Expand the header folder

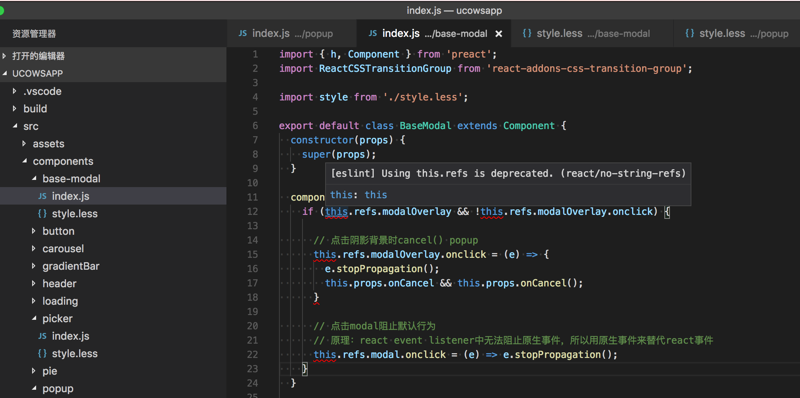113,283
